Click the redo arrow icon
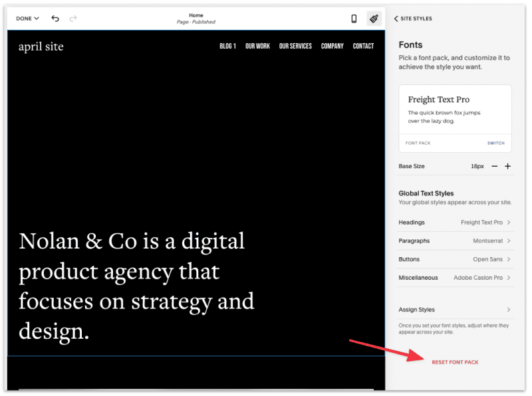 pos(72,19)
